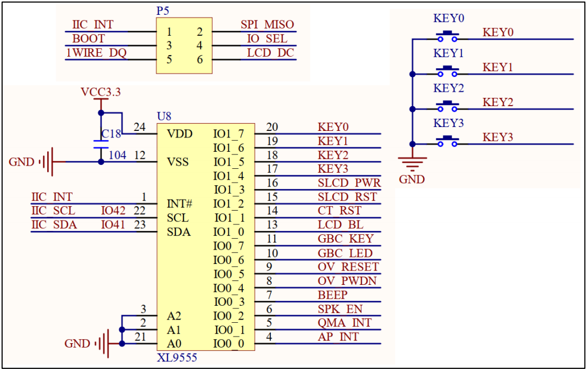Image resolution: width=588 pixels, height=369 pixels.
Task: Click the IIC_INT label at P5 pin 1
Action: point(93,24)
